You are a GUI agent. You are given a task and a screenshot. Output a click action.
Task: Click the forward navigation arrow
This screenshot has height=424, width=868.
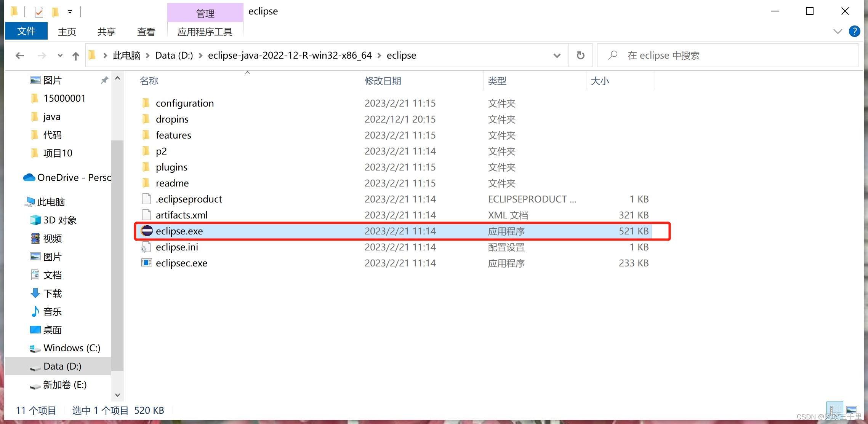pyautogui.click(x=42, y=55)
